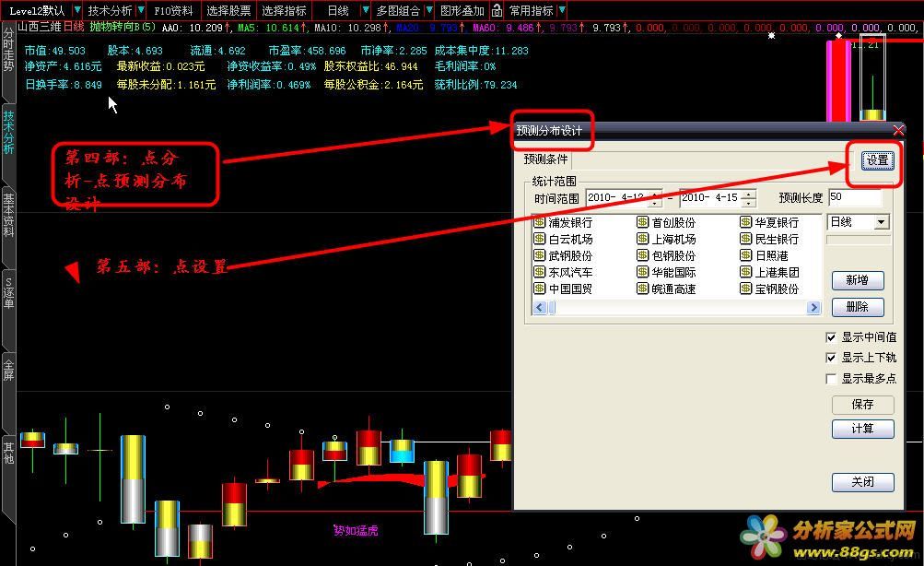The image size is (924, 566).
Task: Decrease the end date spinner
Action: coord(748,203)
